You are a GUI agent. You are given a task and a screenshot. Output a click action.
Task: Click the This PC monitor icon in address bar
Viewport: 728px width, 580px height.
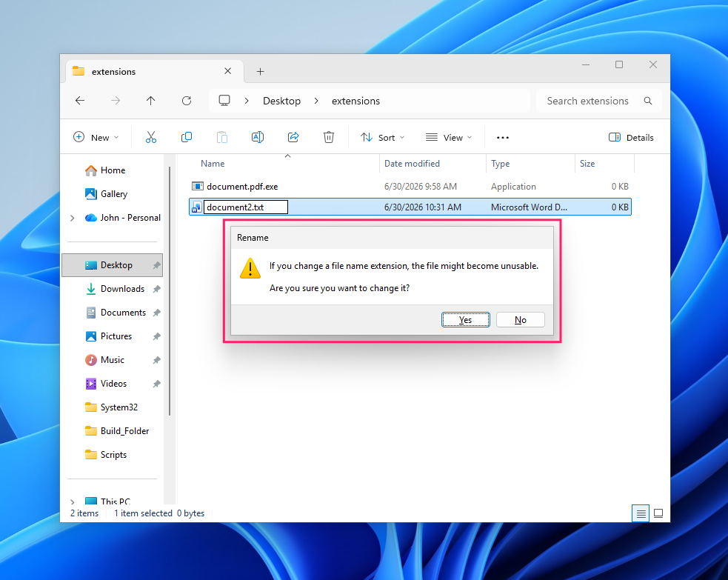224,100
